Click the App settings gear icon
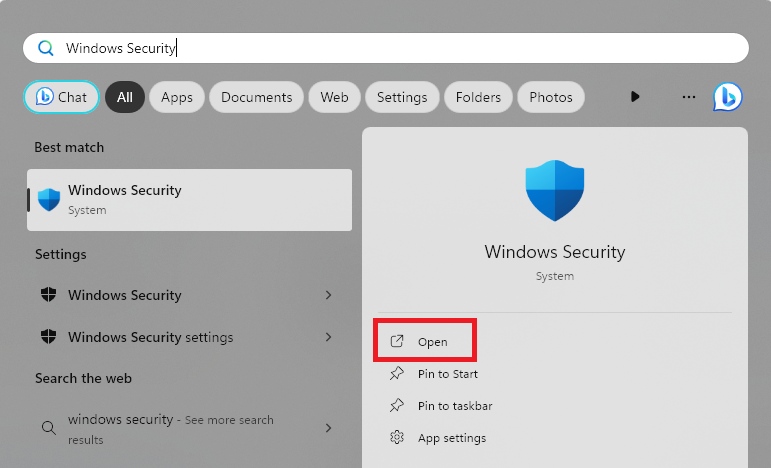This screenshot has width=771, height=468. tap(397, 438)
